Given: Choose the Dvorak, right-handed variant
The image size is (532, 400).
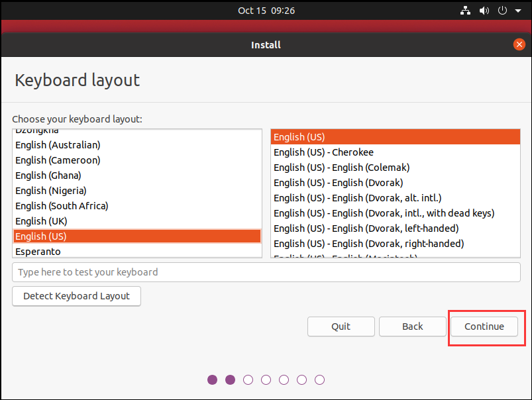Looking at the screenshot, I should click(396, 244).
